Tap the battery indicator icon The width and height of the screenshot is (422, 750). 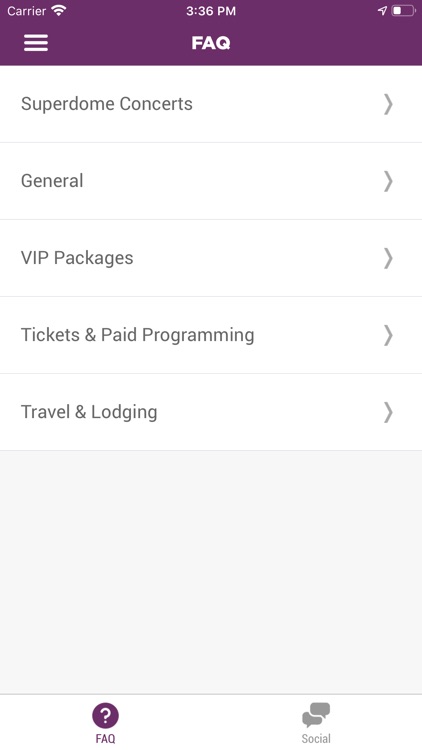(x=404, y=11)
